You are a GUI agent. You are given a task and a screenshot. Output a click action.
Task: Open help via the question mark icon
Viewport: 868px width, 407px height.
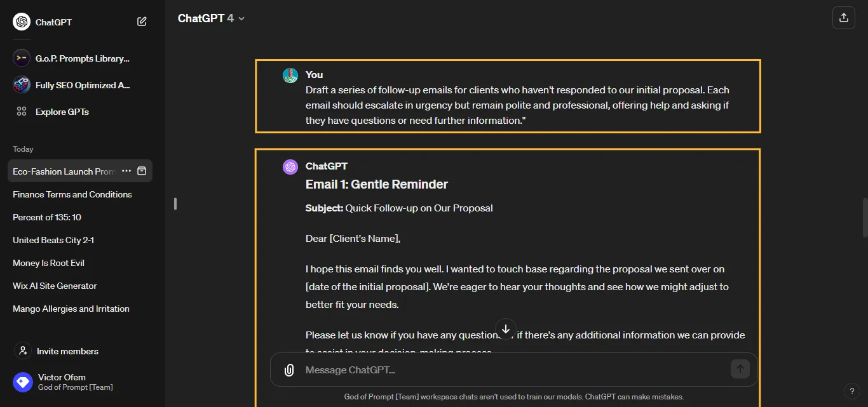click(852, 391)
